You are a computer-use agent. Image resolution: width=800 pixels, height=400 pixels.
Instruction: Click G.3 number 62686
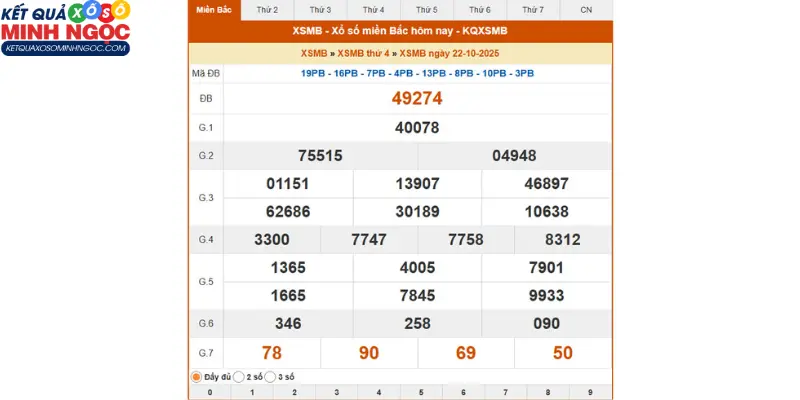click(288, 211)
